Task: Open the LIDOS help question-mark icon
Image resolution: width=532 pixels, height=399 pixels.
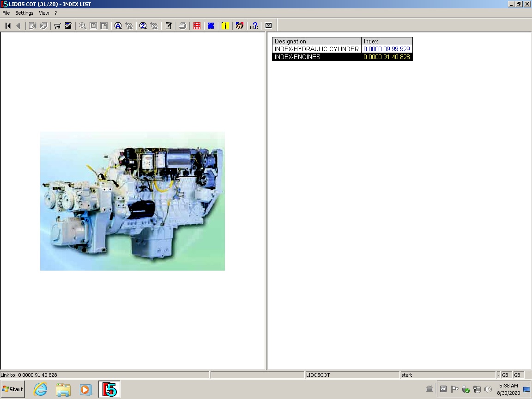Action: [254, 26]
